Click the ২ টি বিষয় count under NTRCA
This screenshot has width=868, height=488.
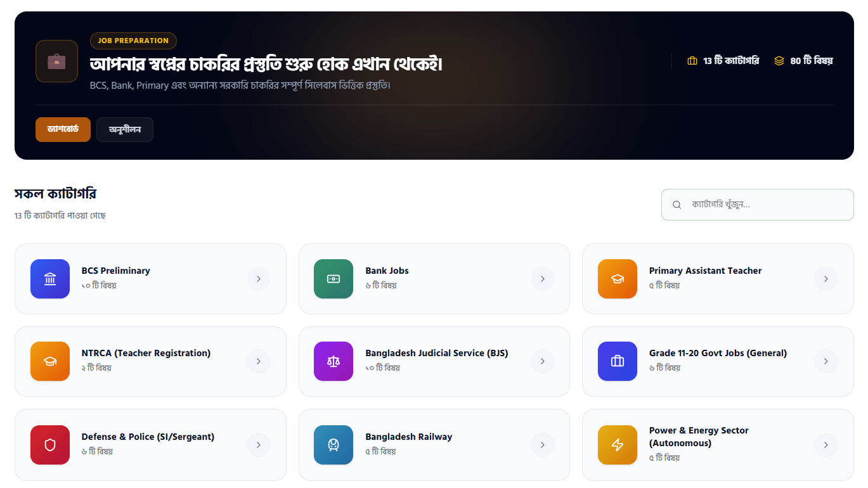pyautogui.click(x=96, y=368)
